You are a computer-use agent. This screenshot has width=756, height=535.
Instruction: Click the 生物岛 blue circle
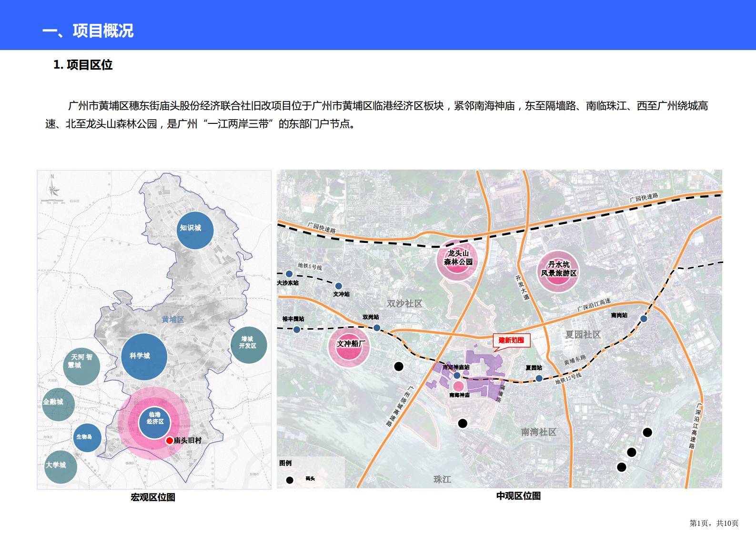coord(87,437)
